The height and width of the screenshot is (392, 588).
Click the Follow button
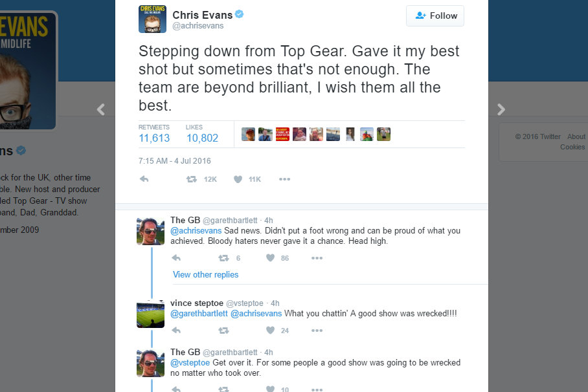coord(435,16)
